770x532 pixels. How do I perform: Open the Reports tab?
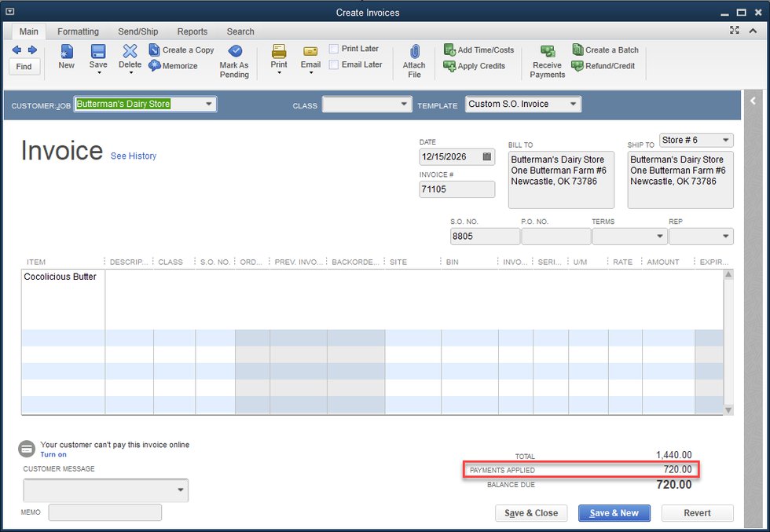pyautogui.click(x=192, y=31)
